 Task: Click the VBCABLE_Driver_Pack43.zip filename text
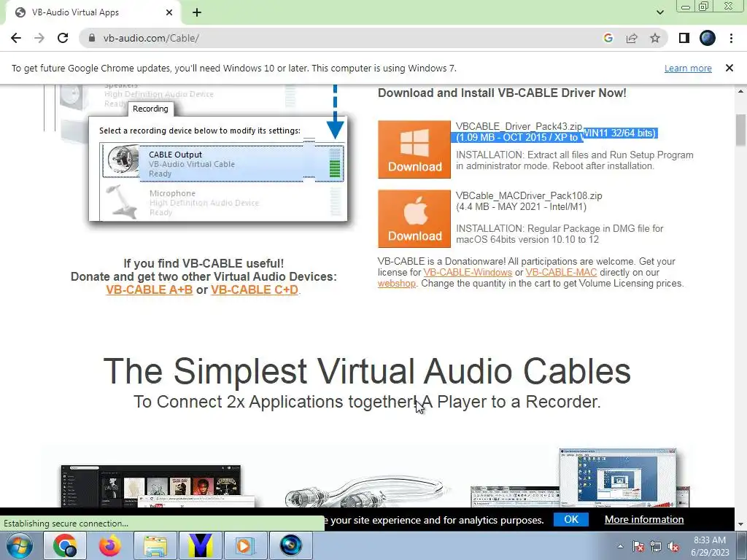(x=519, y=126)
